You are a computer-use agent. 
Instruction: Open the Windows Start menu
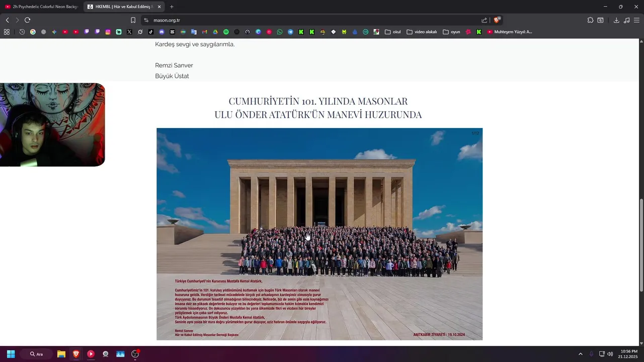[x=11, y=354]
